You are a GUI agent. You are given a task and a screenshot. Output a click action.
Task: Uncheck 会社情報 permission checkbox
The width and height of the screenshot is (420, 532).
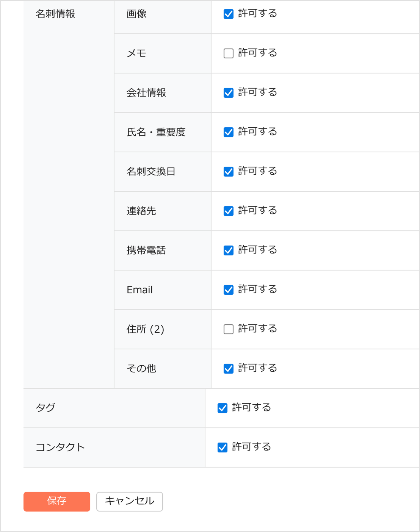click(229, 93)
